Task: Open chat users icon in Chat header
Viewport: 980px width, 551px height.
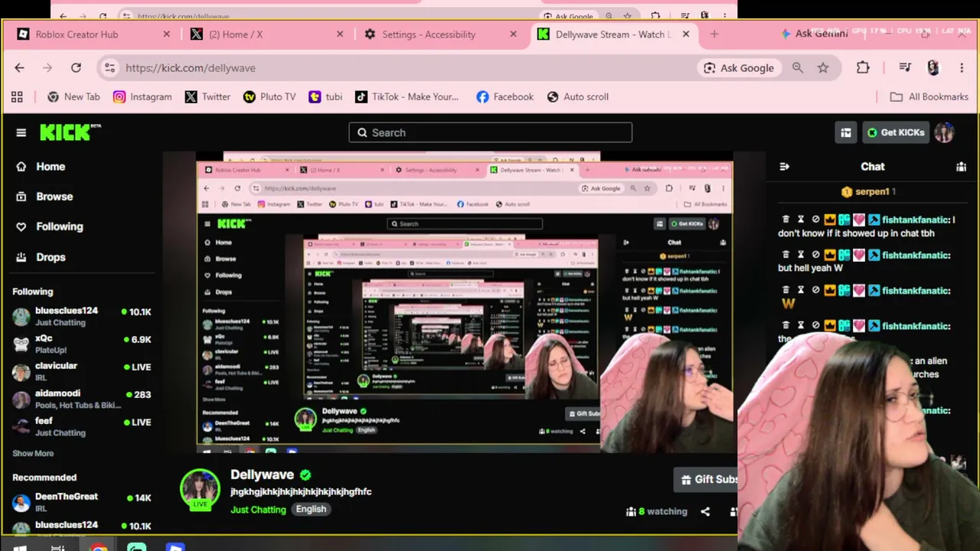Action: 961,166
